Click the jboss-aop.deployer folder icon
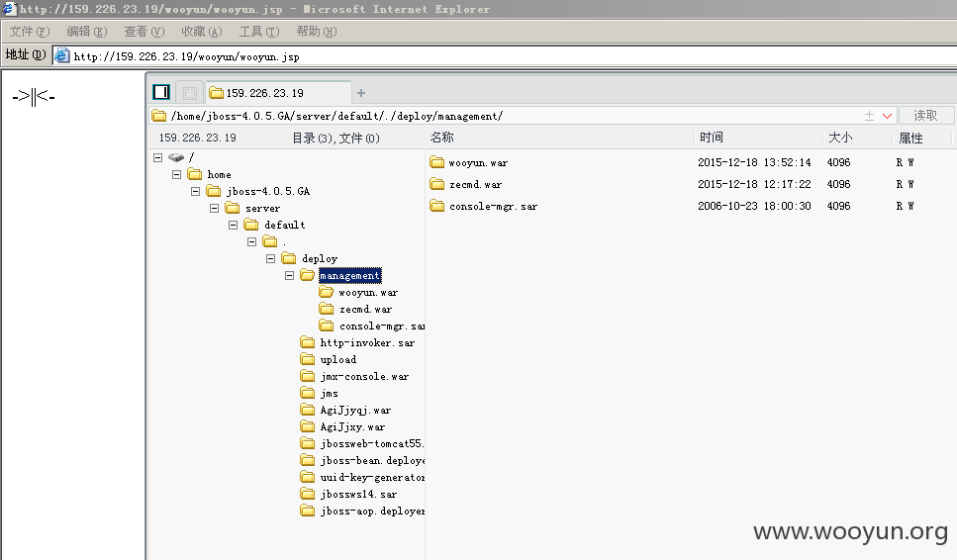 tap(308, 511)
